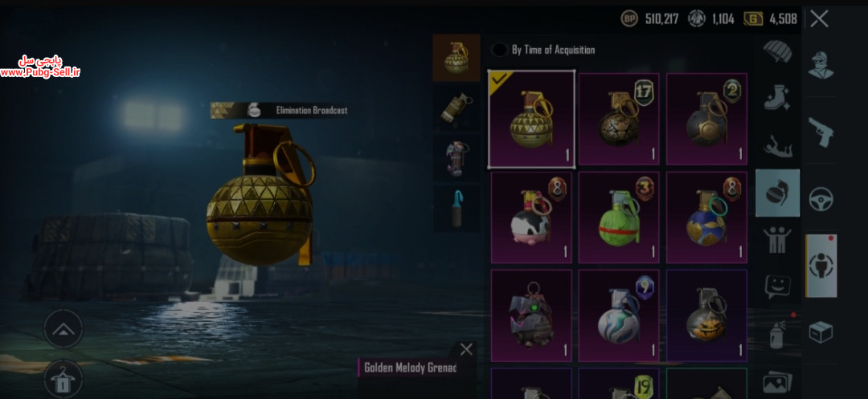Screen dimensions: 868x399
Task: Open the wardrobe hanger button
Action: [63, 381]
